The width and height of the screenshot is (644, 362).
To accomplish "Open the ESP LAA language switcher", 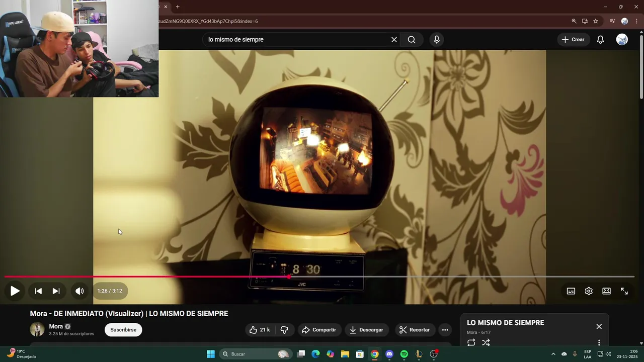I will point(588,354).
